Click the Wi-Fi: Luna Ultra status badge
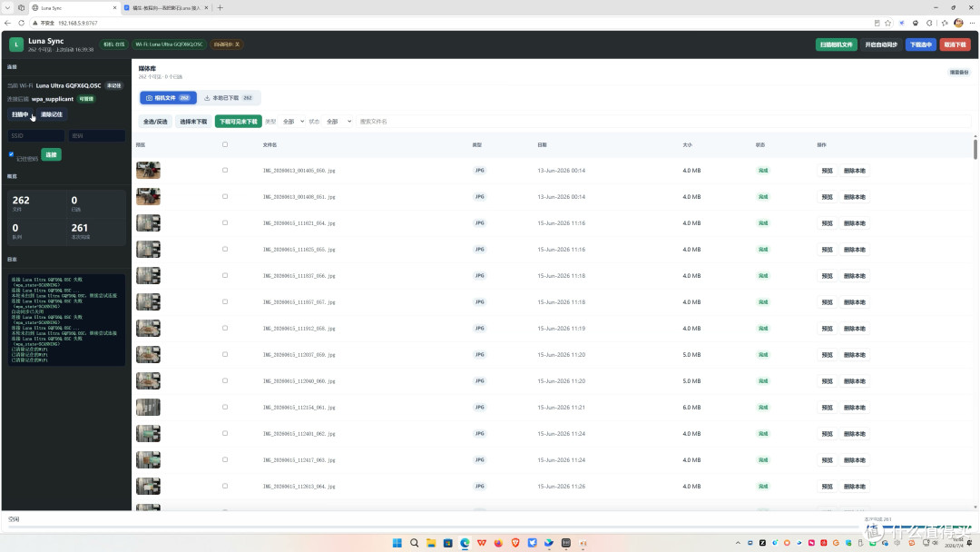The image size is (980, 552). [x=169, y=44]
